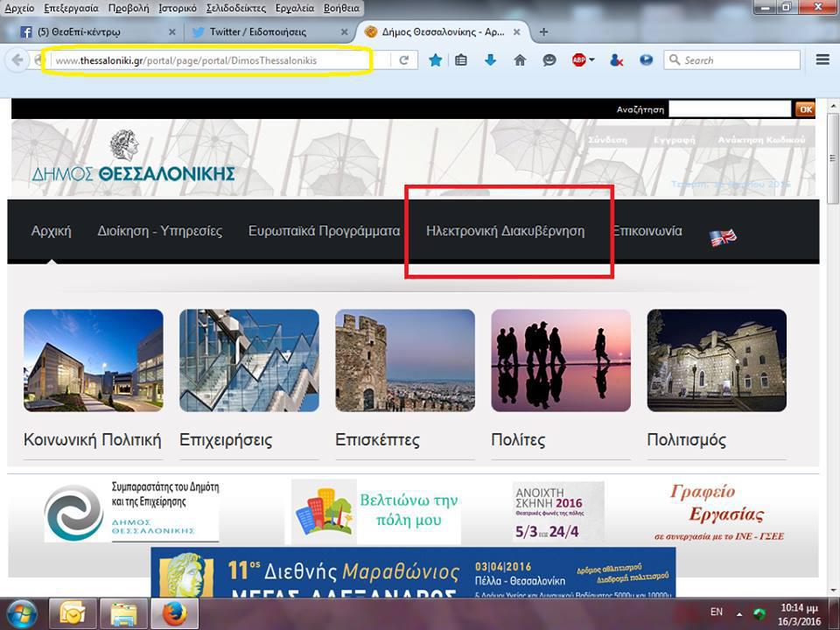Go to the browser Home page icon
This screenshot has width=840, height=630.
(x=520, y=60)
